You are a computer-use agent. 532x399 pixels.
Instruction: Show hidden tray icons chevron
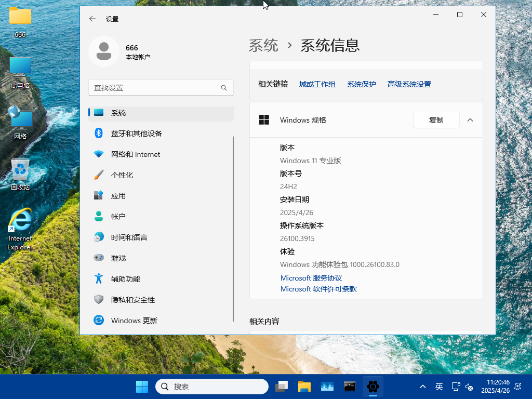pos(423,387)
